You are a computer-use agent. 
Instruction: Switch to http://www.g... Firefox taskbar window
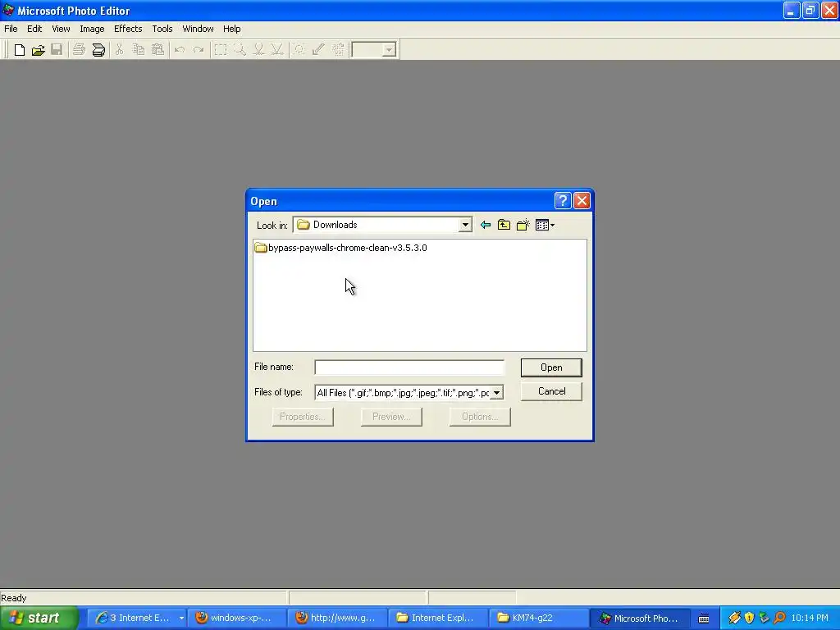pos(337,619)
